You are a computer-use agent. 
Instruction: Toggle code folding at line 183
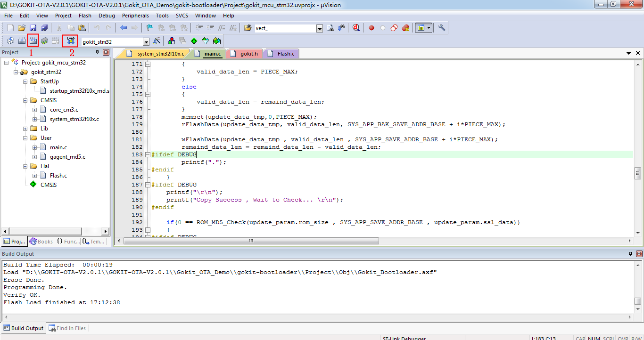[148, 154]
